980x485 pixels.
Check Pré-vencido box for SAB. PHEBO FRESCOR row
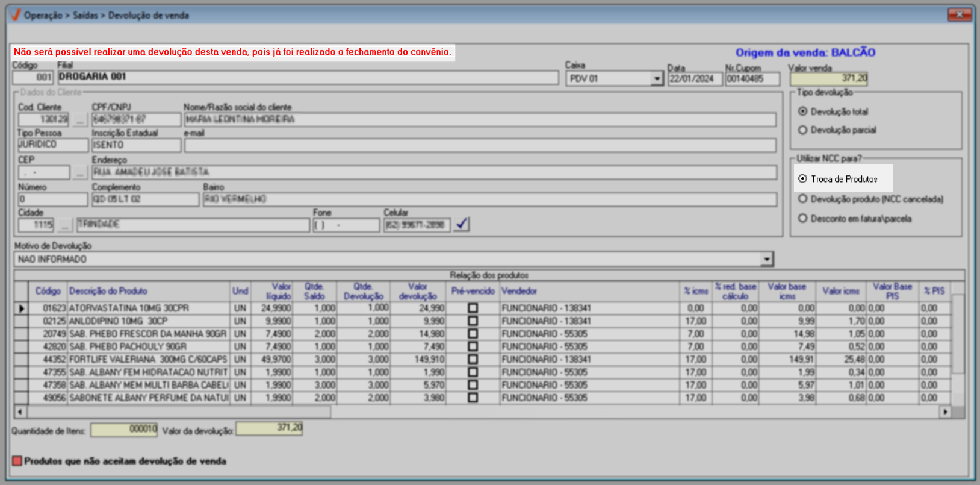[x=473, y=334]
